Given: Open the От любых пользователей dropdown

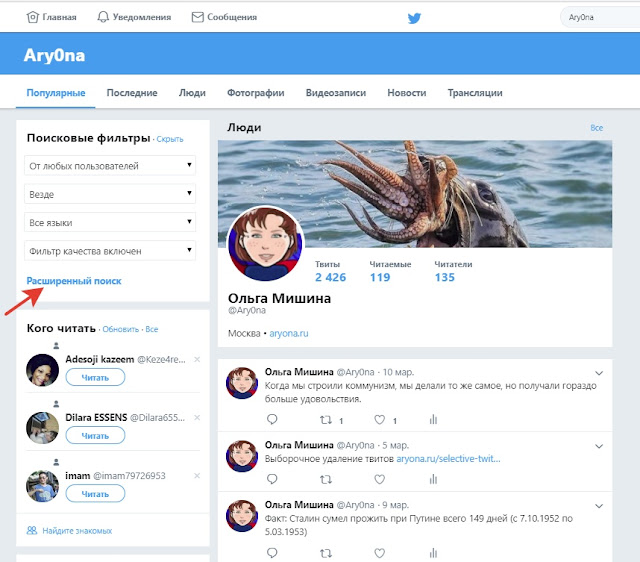Looking at the screenshot, I should 110,165.
